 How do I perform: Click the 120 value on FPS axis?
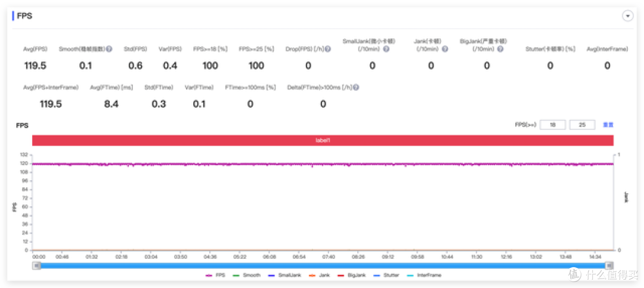point(24,163)
